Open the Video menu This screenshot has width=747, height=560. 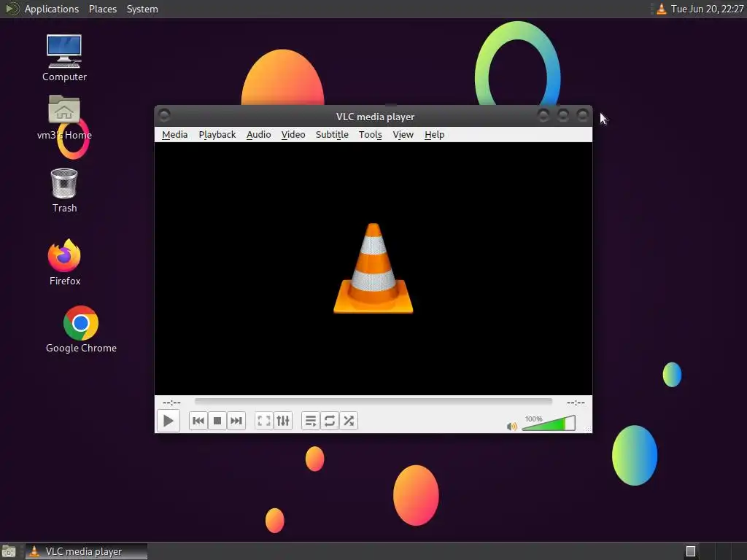pyautogui.click(x=293, y=135)
